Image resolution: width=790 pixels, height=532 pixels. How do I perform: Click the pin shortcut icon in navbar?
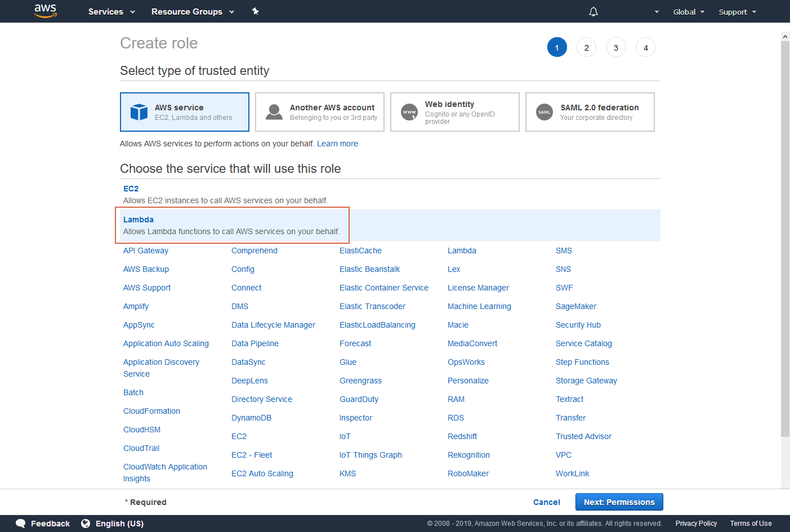(255, 11)
